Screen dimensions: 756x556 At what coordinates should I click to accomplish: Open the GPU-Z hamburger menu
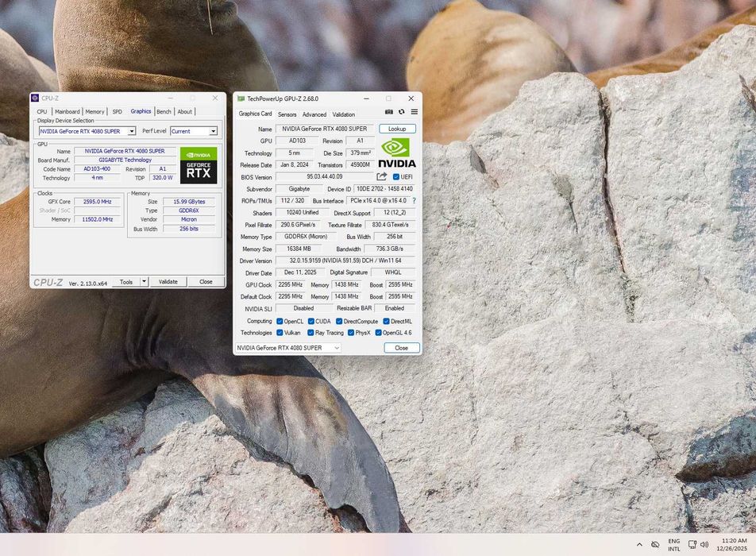click(x=414, y=112)
